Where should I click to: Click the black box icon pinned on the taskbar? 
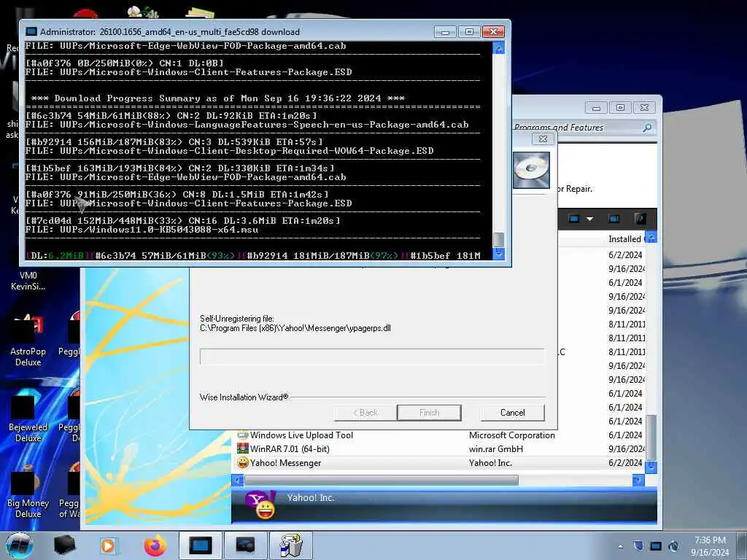pos(64,545)
